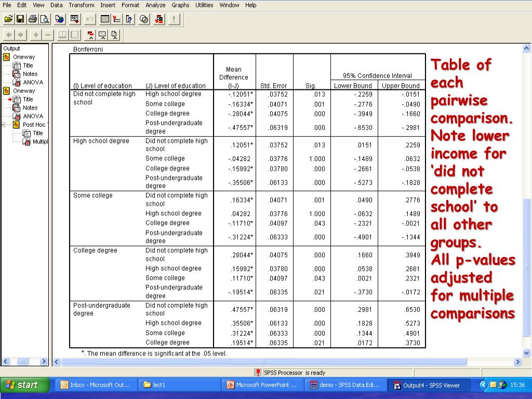Viewport: 532px width, 399px height.
Task: Click the Save floppy disk icon
Action: point(20,19)
